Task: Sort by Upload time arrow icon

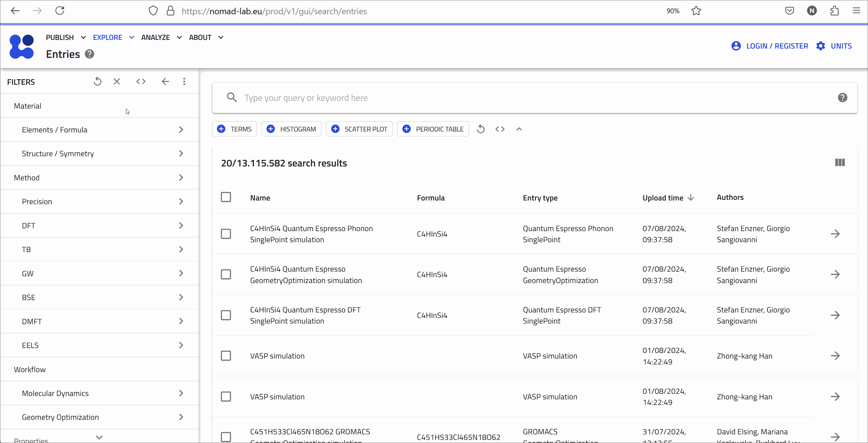Action: [691, 198]
